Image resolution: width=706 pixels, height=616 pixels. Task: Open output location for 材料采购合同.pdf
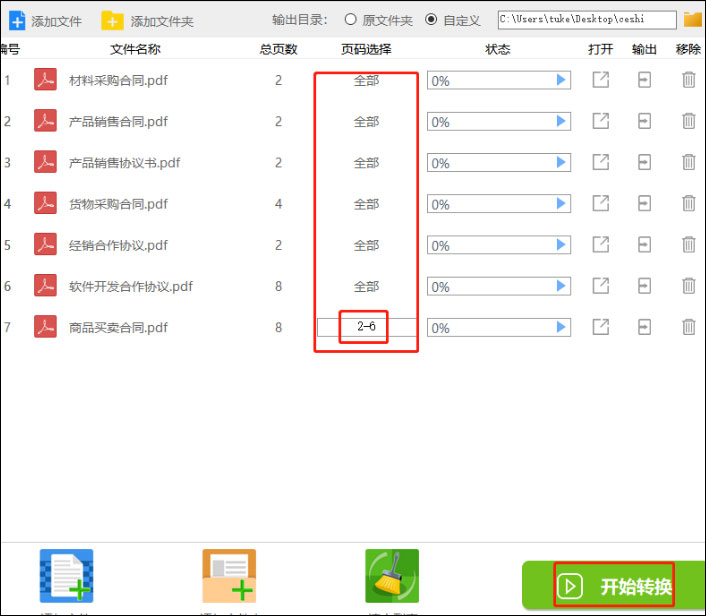(644, 80)
